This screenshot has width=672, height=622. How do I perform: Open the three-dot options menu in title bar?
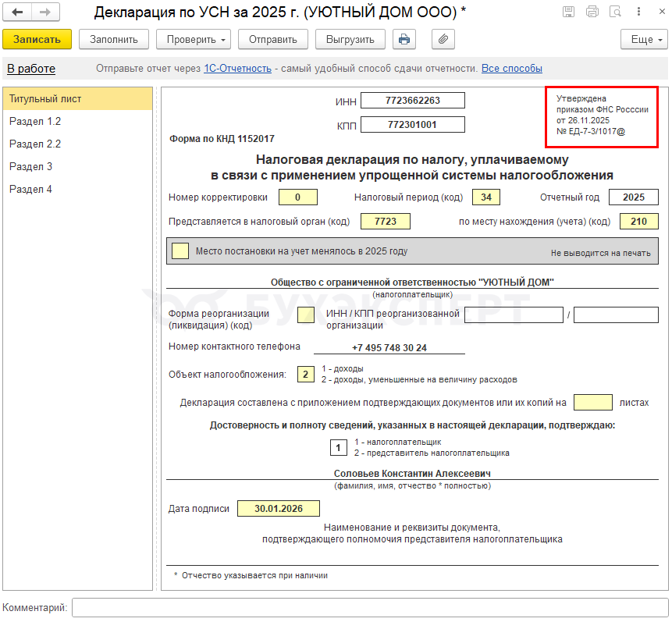click(x=639, y=12)
